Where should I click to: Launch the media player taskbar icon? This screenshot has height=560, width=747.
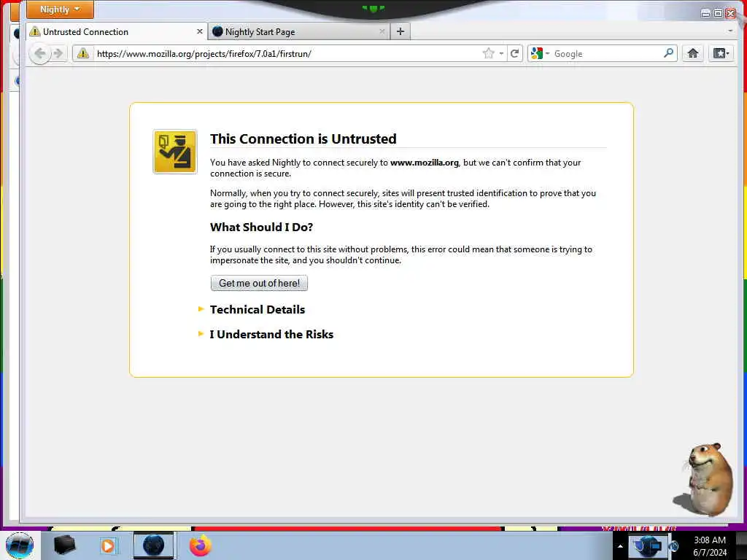point(108,545)
